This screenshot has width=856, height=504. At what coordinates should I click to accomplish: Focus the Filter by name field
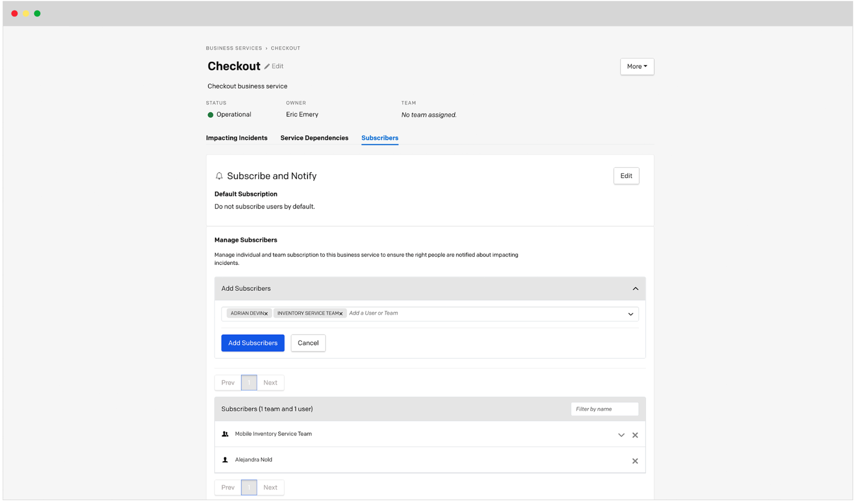pyautogui.click(x=604, y=409)
